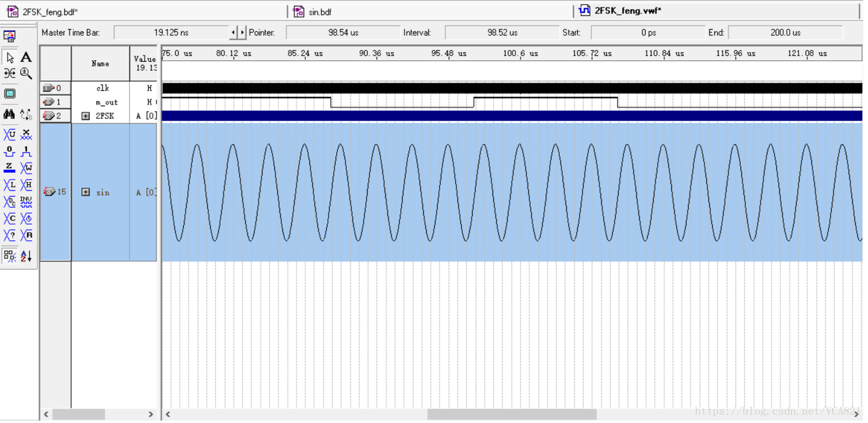This screenshot has height=423, width=868.
Task: Open Random Values (R) tool
Action: [26, 236]
